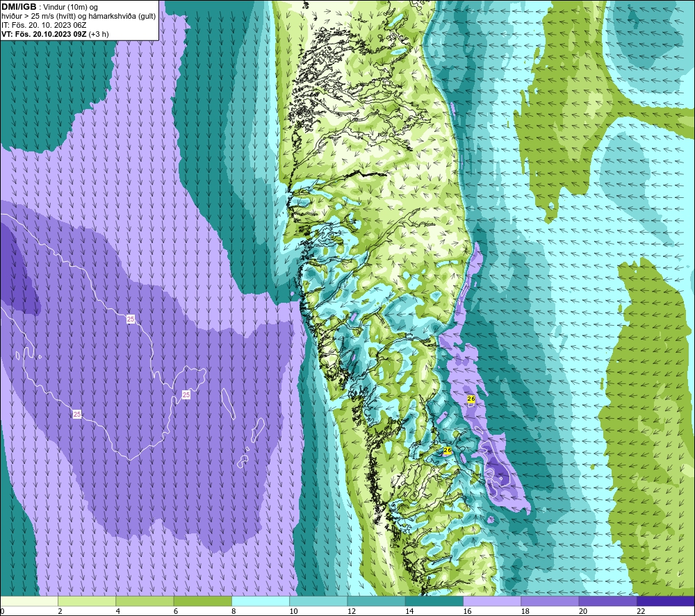Pick the medium green 4–6 m/s legend swatch
Viewport: 695px width, 616px height.
point(145,601)
